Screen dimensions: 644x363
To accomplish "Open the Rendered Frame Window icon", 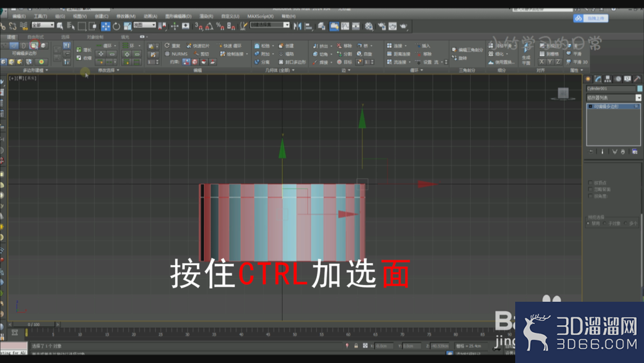I will 393,26.
